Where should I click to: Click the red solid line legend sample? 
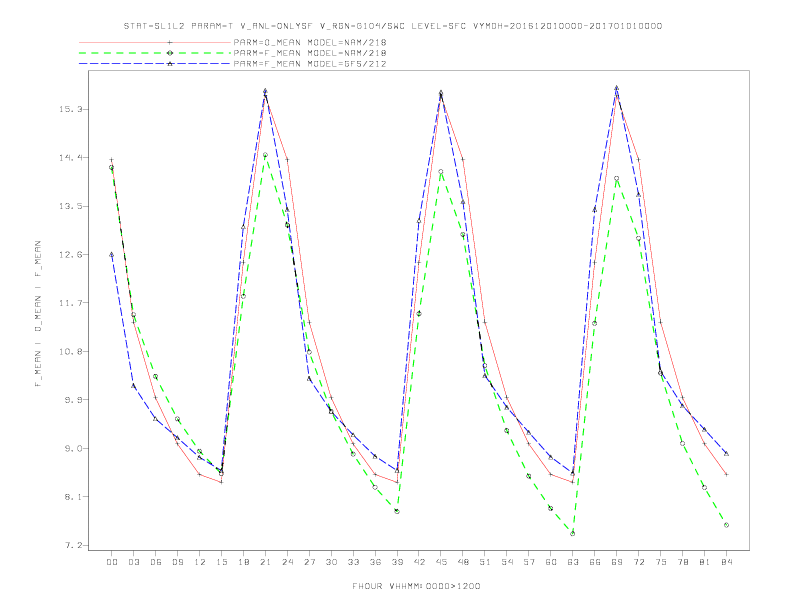tap(155, 42)
